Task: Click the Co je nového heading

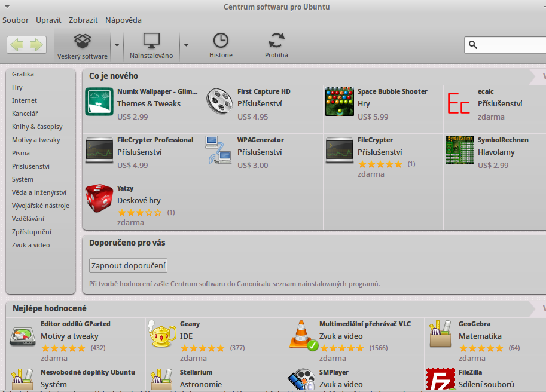Action: [x=114, y=76]
